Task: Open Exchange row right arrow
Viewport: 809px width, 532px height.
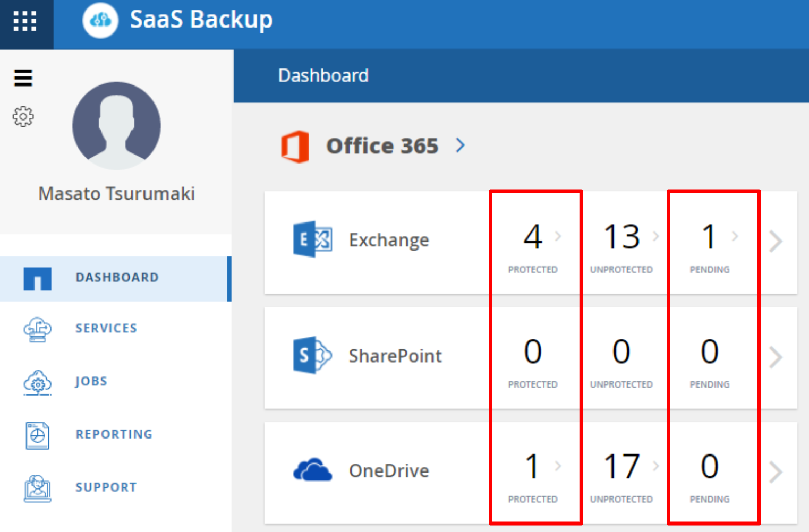Action: point(776,242)
